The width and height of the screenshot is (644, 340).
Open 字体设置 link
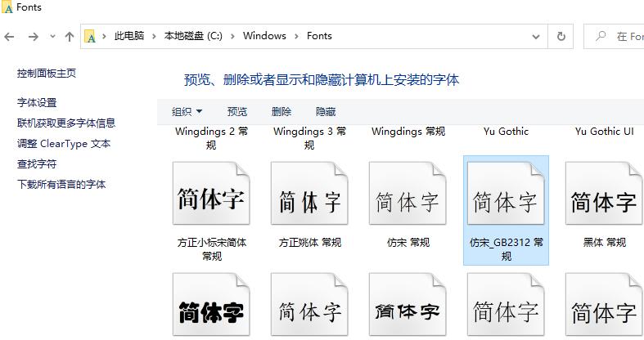point(37,102)
